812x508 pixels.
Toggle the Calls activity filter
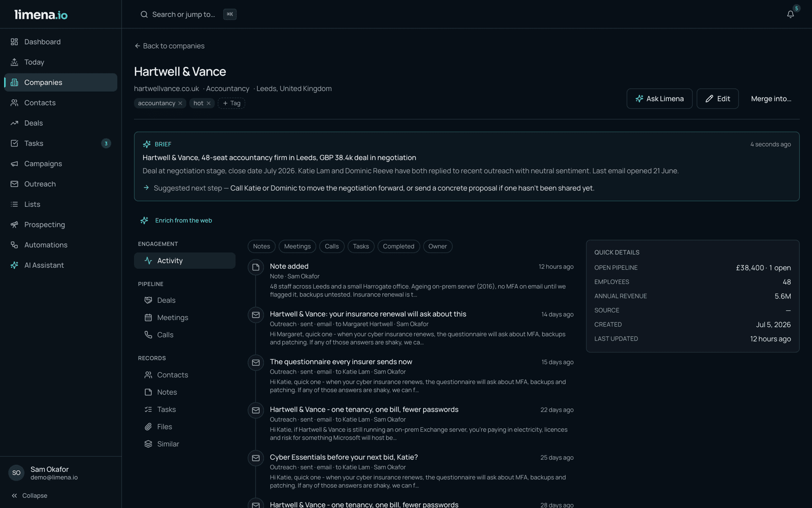[332, 246]
